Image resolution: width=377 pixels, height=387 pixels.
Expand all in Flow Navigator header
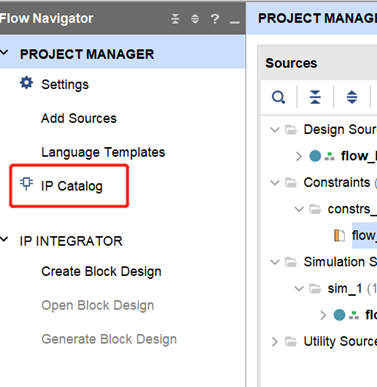pos(195,19)
